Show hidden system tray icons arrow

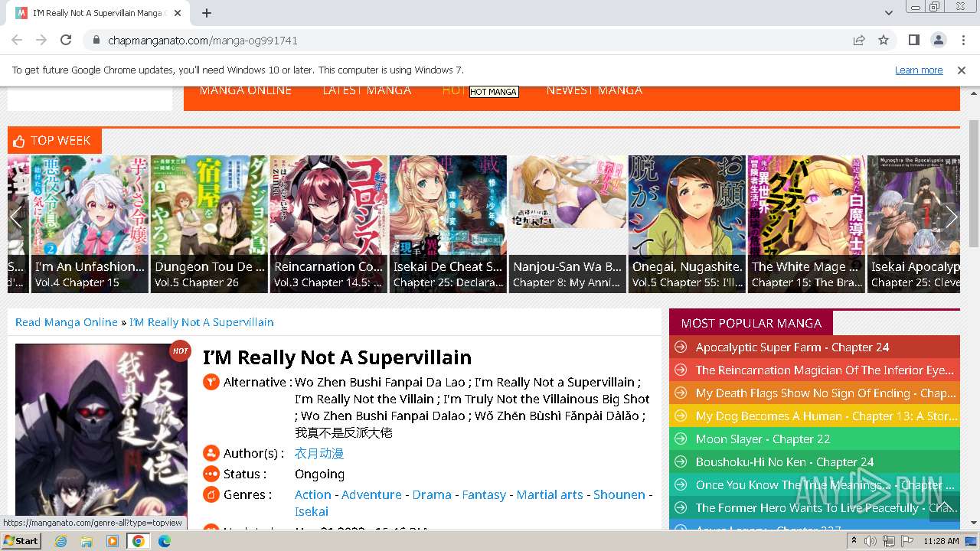[x=854, y=541]
